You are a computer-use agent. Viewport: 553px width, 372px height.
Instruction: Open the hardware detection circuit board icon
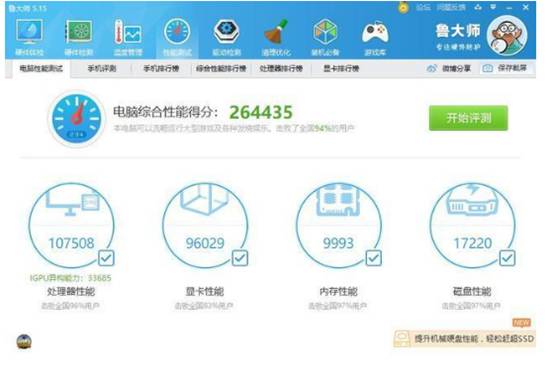coord(78,32)
